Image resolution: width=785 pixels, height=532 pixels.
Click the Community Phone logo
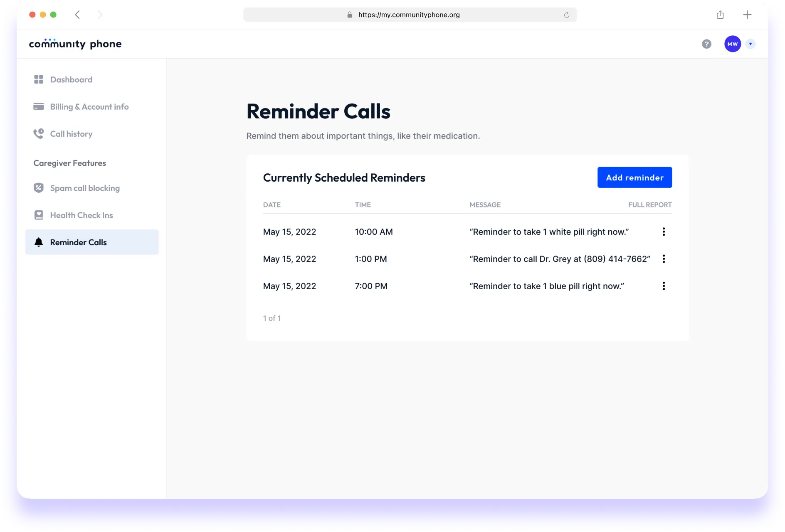pos(75,44)
